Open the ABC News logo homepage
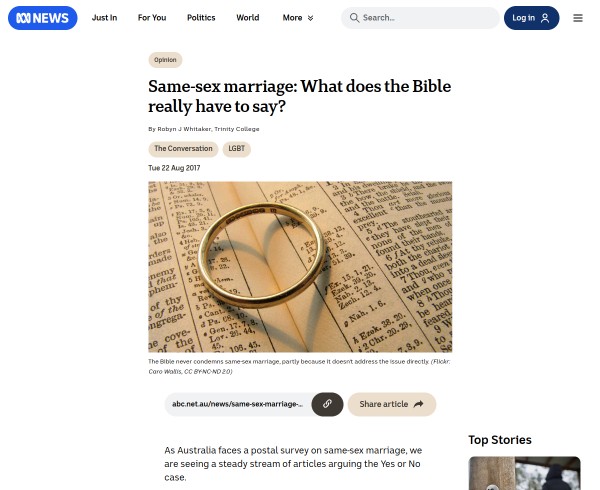 pyautogui.click(x=42, y=18)
